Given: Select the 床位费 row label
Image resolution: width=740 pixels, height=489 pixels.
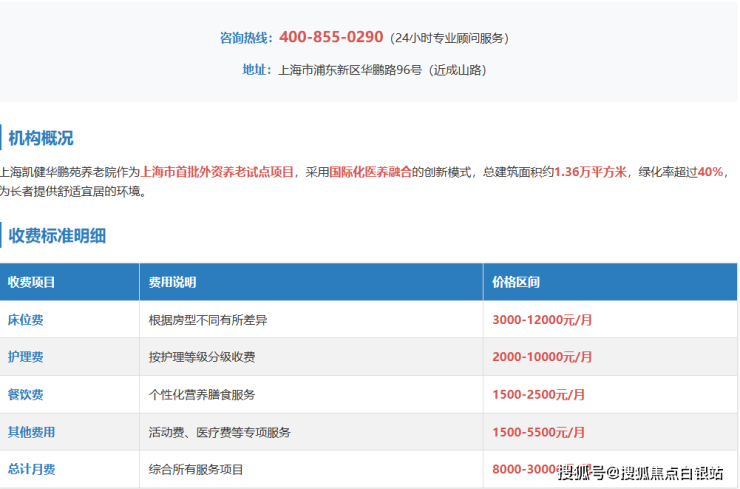Looking at the screenshot, I should pos(26,320).
